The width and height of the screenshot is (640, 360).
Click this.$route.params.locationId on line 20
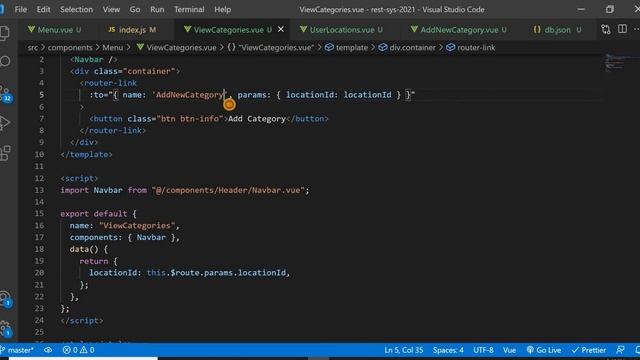coord(216,273)
